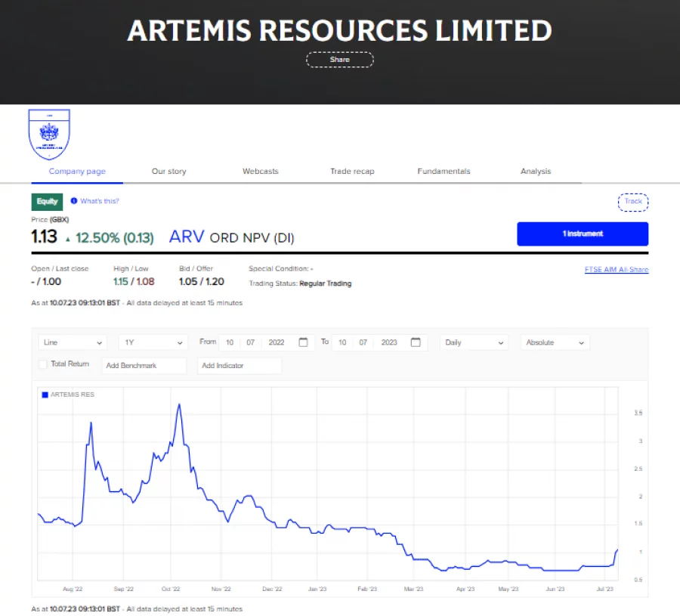Open the Webcasts tab

260,172
